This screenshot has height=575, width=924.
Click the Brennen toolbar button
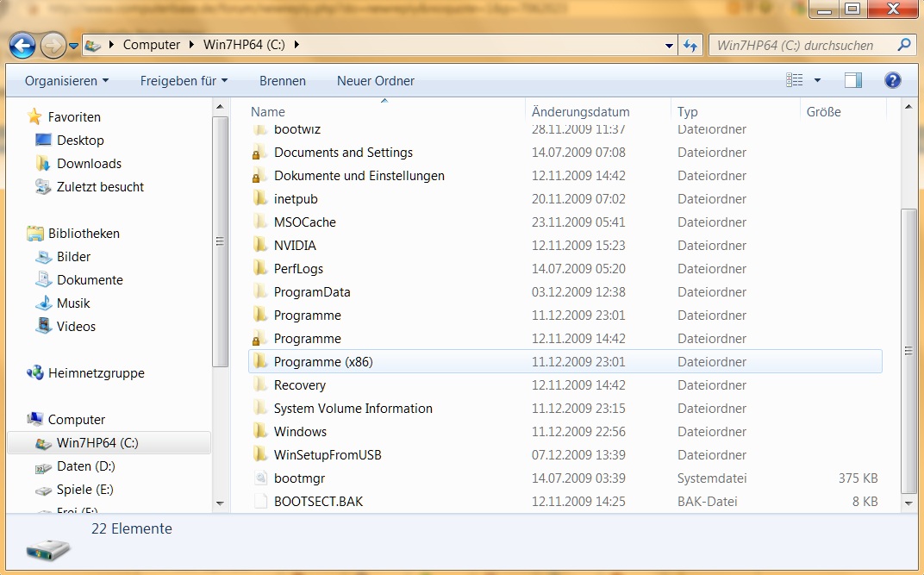pos(282,81)
